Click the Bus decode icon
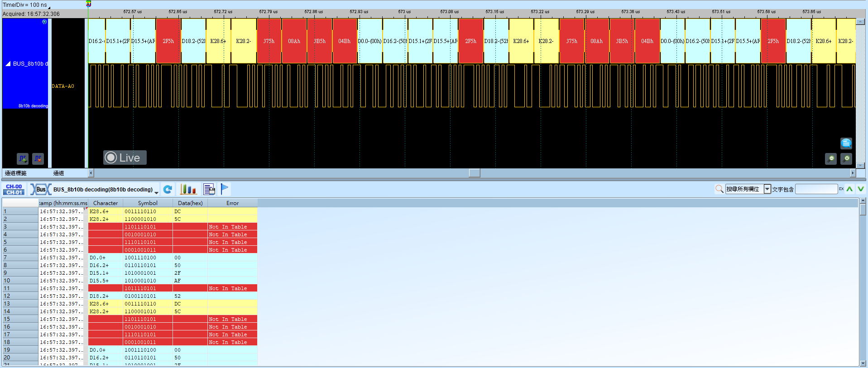This screenshot has height=368, width=868. pos(41,189)
